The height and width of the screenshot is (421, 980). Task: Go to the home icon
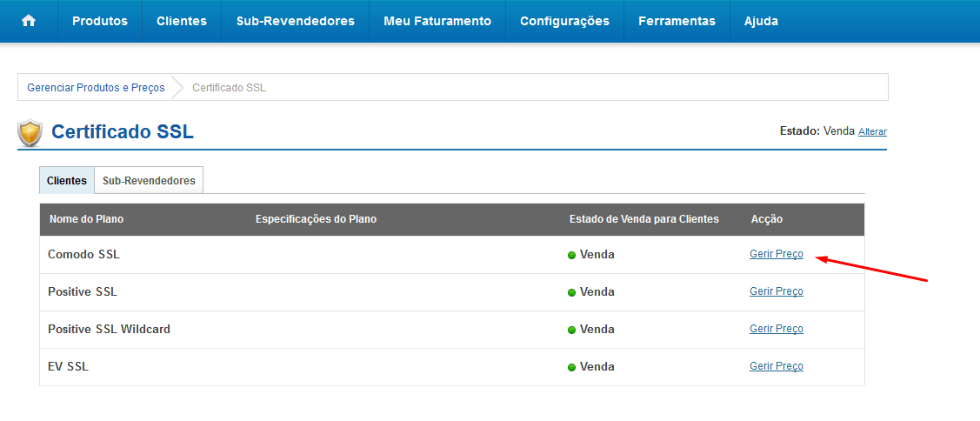point(29,21)
